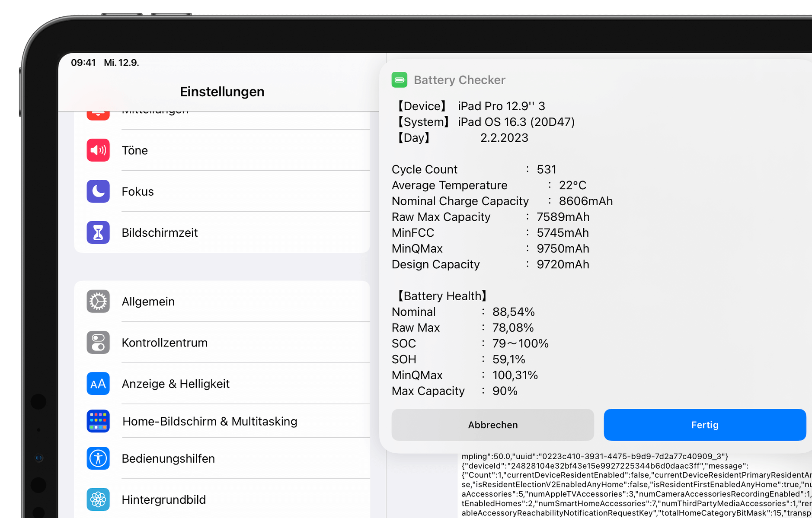The image size is (812, 518).
Task: Tap the green Battery Checker app icon
Action: pyautogui.click(x=400, y=80)
